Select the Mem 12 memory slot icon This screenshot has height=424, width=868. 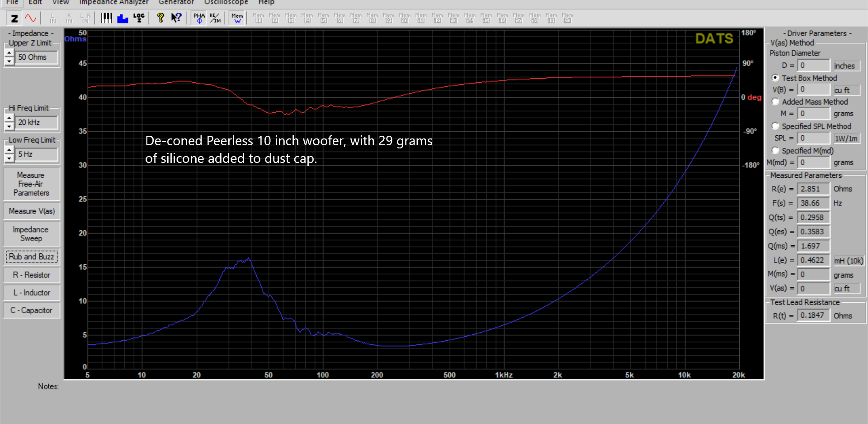pyautogui.click(x=437, y=19)
